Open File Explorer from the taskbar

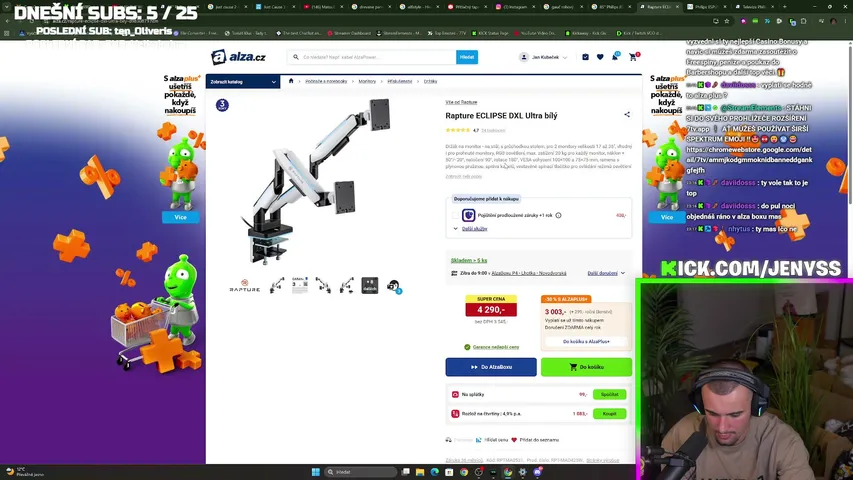click(x=420, y=472)
